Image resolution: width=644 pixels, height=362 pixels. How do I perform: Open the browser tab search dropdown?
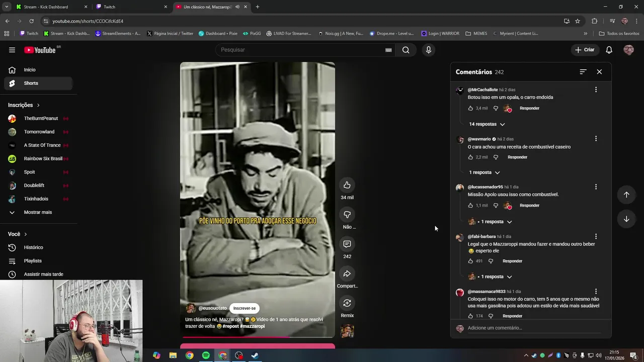[7, 7]
